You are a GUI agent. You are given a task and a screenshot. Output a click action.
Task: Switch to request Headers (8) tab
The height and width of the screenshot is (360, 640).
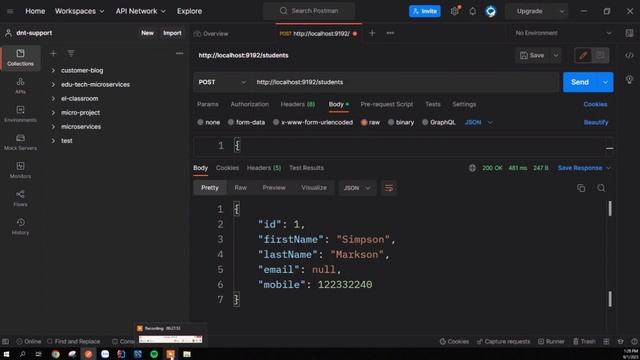(298, 104)
